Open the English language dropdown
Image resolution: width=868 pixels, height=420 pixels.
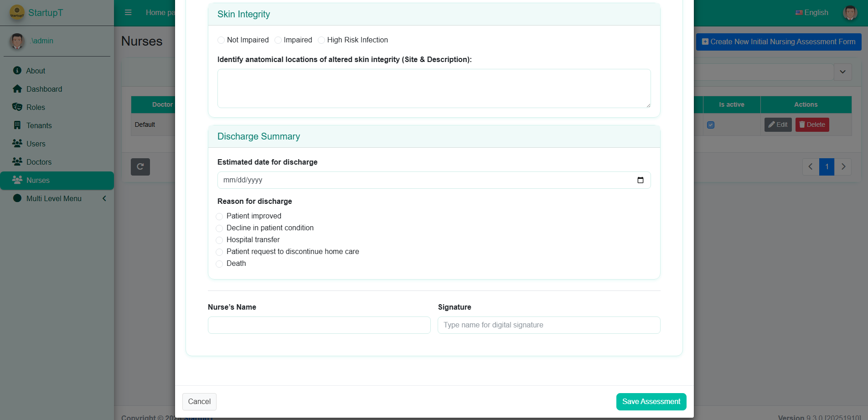[812, 13]
